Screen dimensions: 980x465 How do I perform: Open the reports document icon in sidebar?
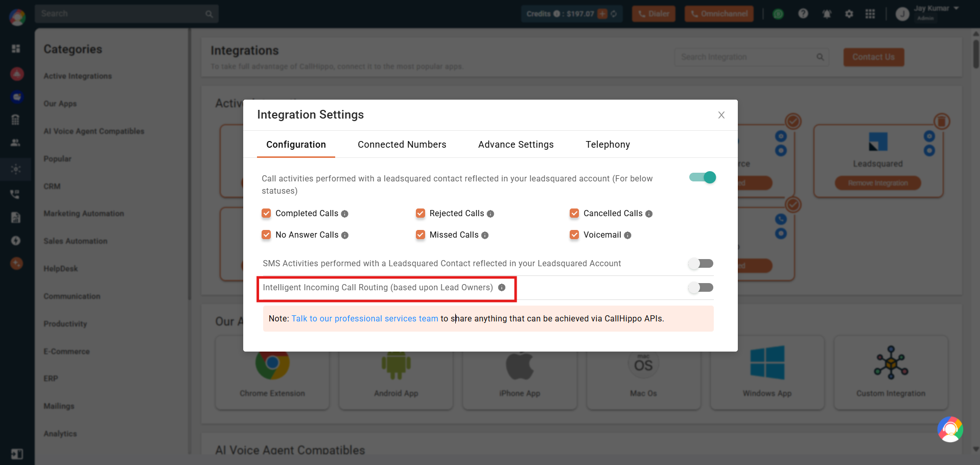point(16,218)
